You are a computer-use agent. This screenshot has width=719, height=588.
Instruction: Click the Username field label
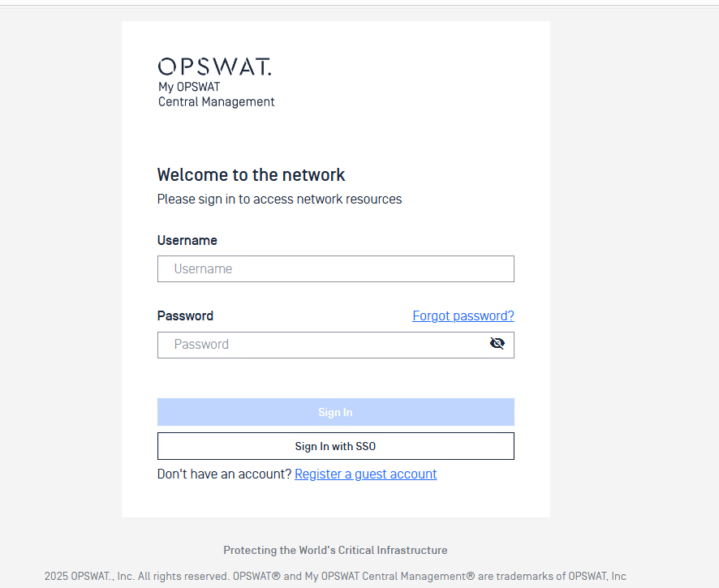coord(187,241)
